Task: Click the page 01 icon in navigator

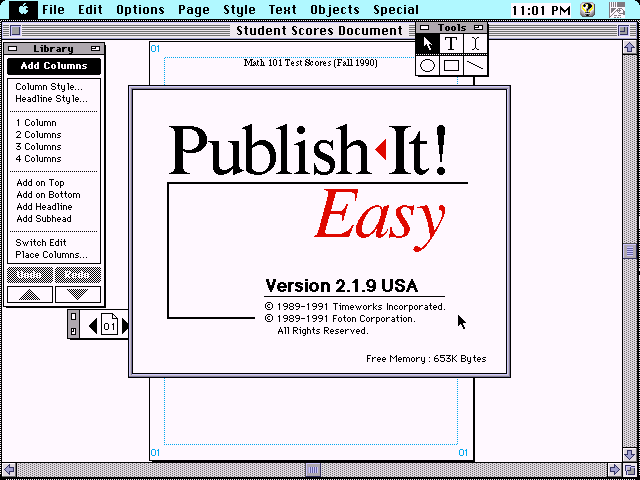Action: point(109,325)
